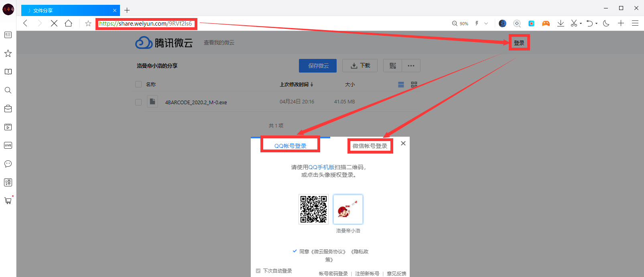Click the 保存微云 button

point(319,66)
